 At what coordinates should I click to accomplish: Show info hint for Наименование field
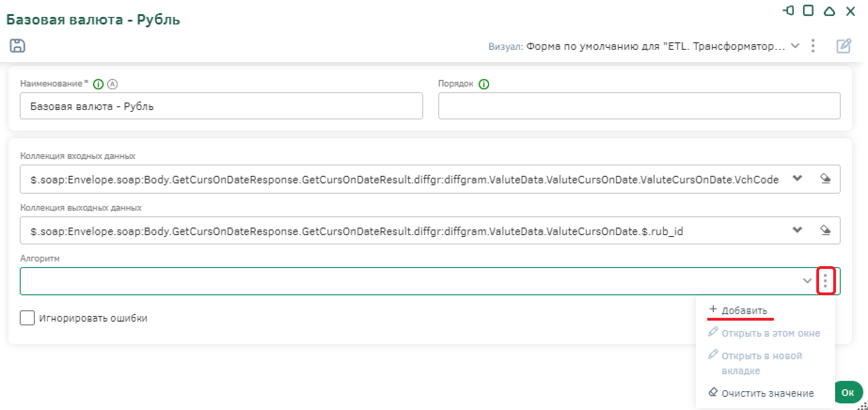(x=98, y=84)
